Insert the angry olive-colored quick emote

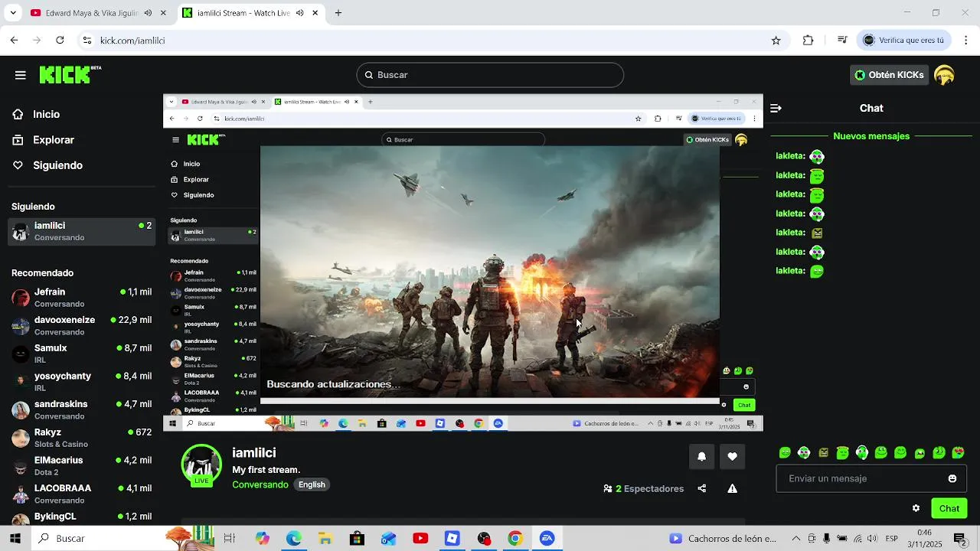pyautogui.click(x=823, y=452)
